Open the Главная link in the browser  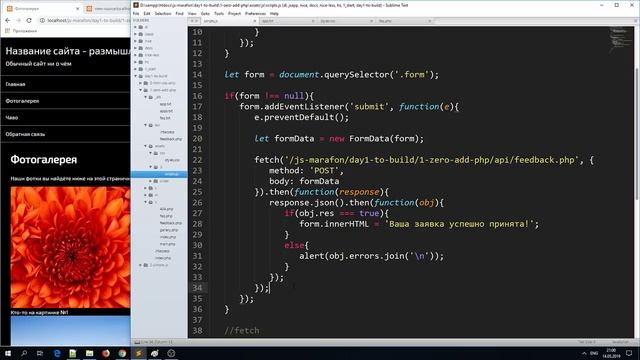(16, 84)
